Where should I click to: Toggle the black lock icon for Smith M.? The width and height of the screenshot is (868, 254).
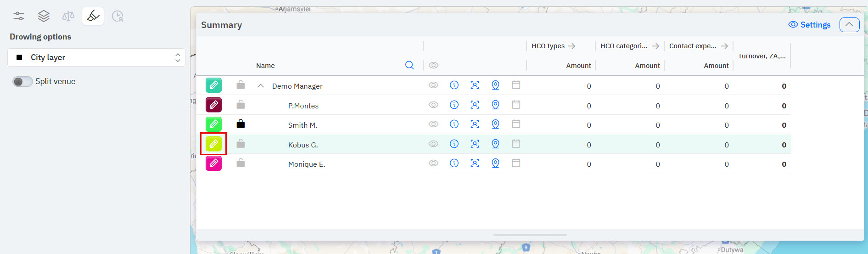[x=241, y=124]
